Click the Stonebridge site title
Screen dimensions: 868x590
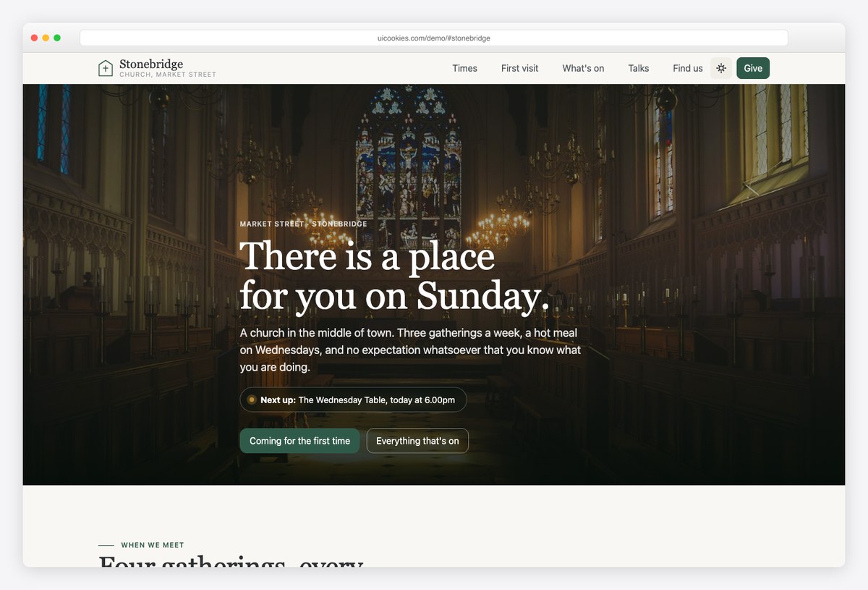[151, 64]
